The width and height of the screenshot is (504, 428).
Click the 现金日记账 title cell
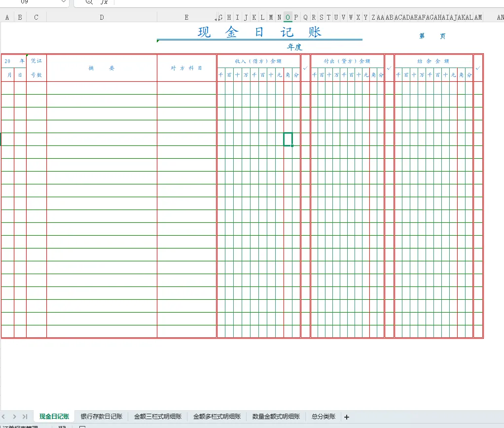[259, 32]
